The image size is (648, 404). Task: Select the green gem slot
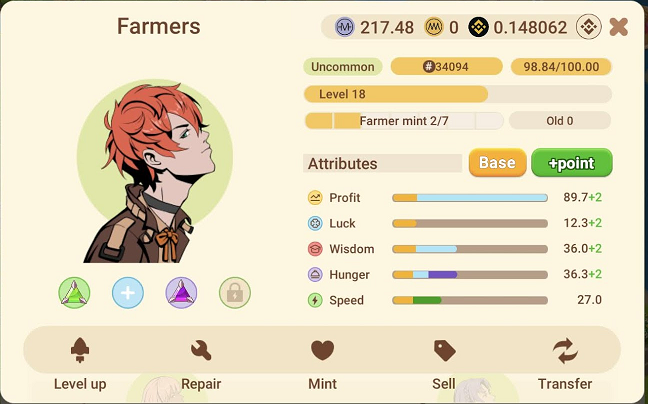[74, 293]
